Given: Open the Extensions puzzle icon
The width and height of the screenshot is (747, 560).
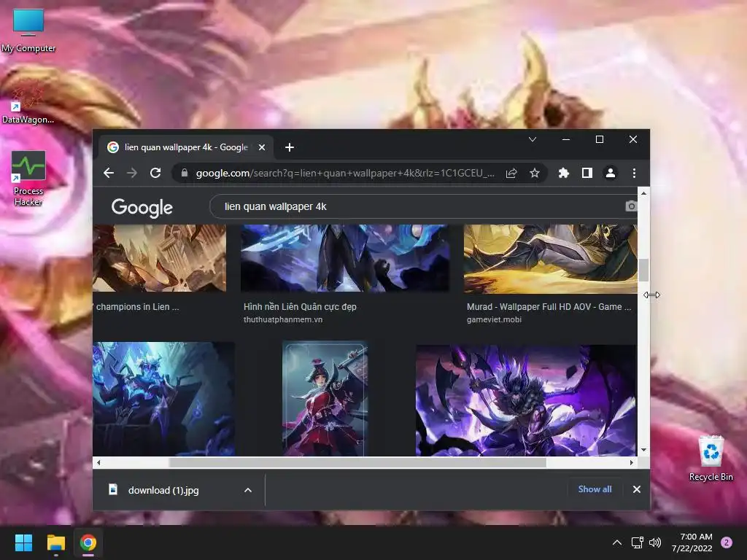Looking at the screenshot, I should (x=564, y=173).
